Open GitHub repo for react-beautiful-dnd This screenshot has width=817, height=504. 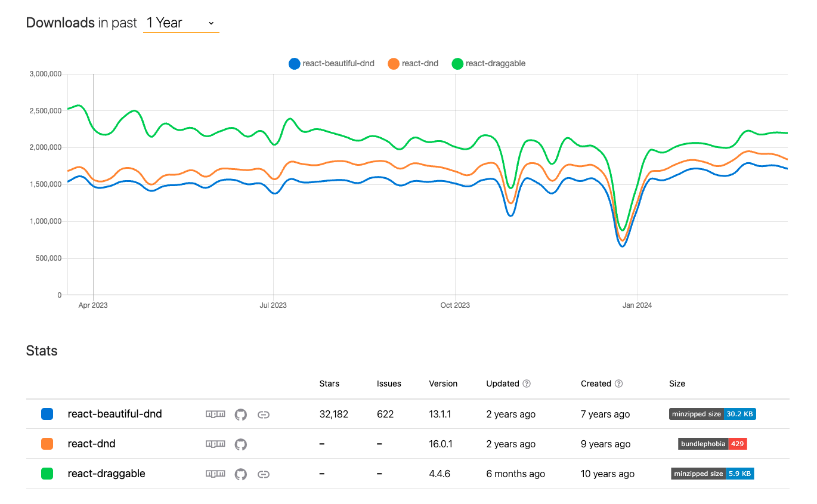pyautogui.click(x=241, y=415)
